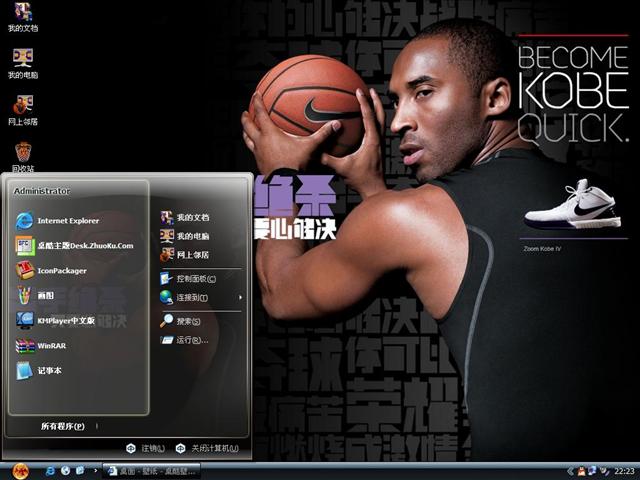640x480 pixels.
Task: Click QQ penguin tray icon
Action: coord(581,471)
